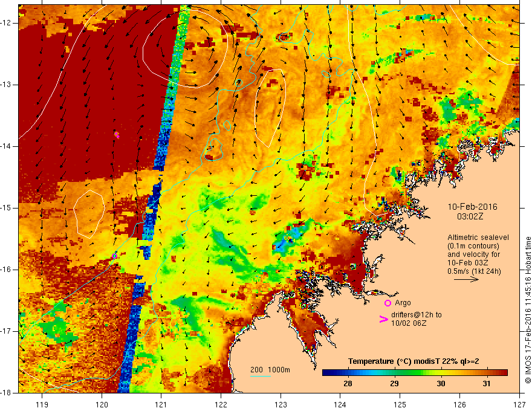Image resolution: width=532 pixels, height=411 pixels.
Task: Click the longitude label 124
Action: 340,405
